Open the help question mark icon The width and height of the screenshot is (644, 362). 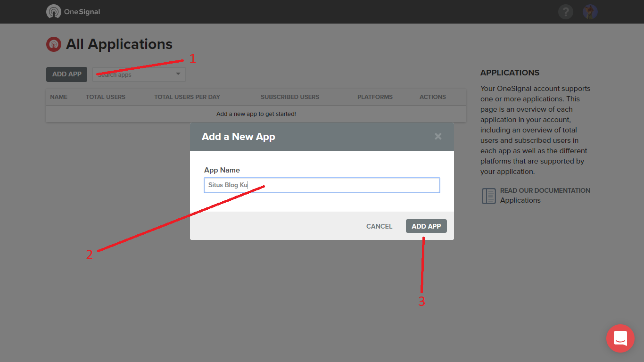(566, 11)
